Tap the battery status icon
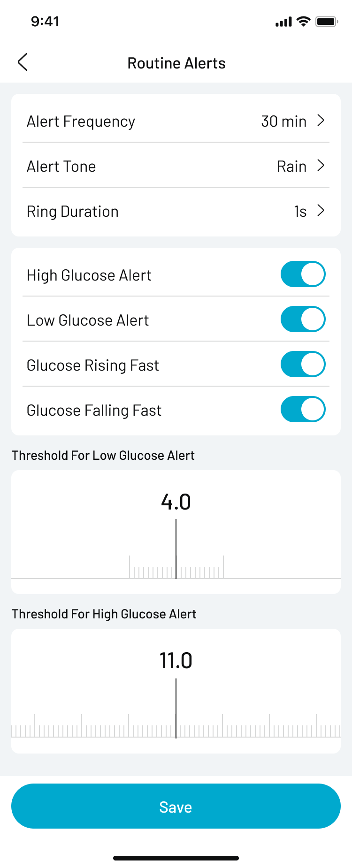 click(327, 22)
